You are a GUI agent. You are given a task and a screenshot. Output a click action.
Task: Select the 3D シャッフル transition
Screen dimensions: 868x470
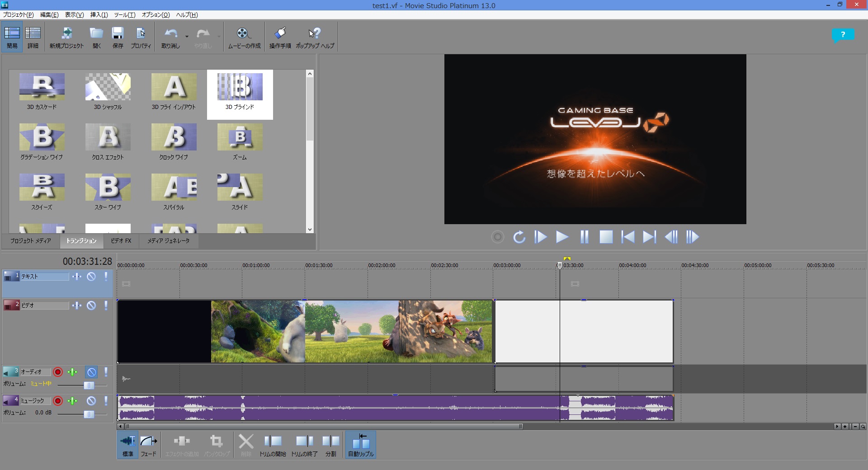(x=108, y=92)
